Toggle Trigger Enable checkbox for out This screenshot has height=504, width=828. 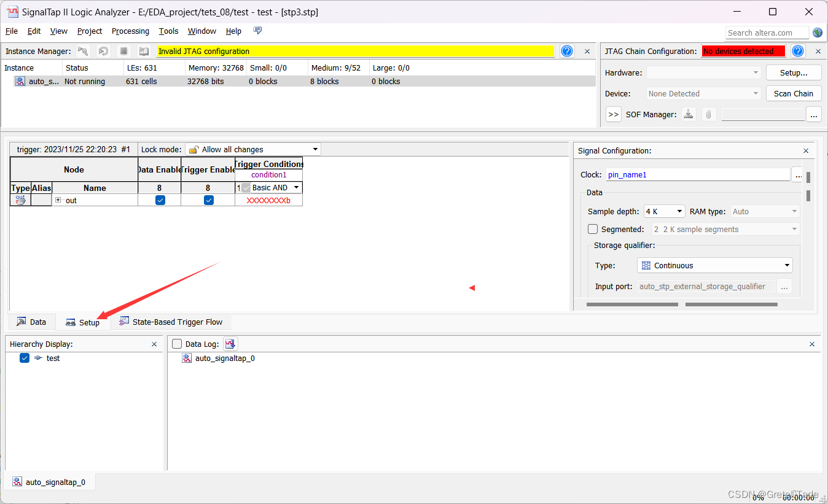[209, 200]
